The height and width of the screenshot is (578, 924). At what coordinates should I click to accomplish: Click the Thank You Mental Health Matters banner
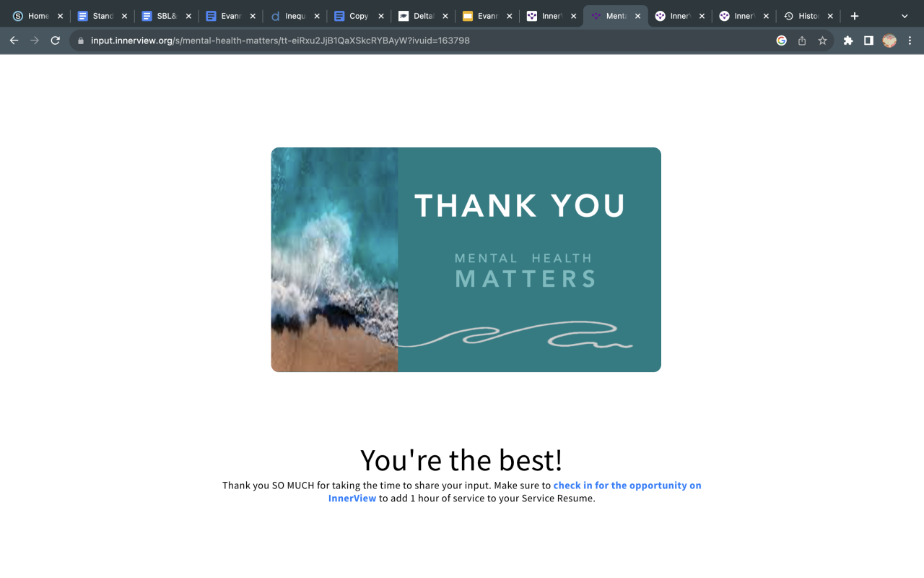(x=466, y=260)
